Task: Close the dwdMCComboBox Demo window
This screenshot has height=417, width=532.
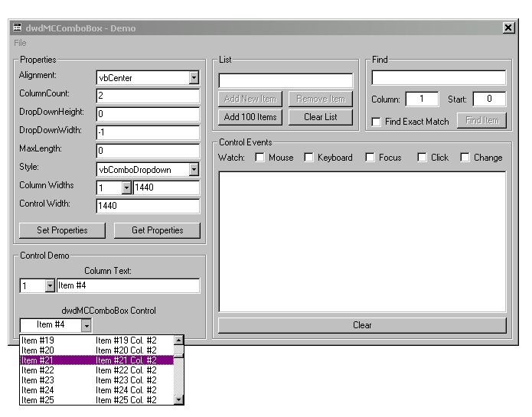Action: point(508,28)
